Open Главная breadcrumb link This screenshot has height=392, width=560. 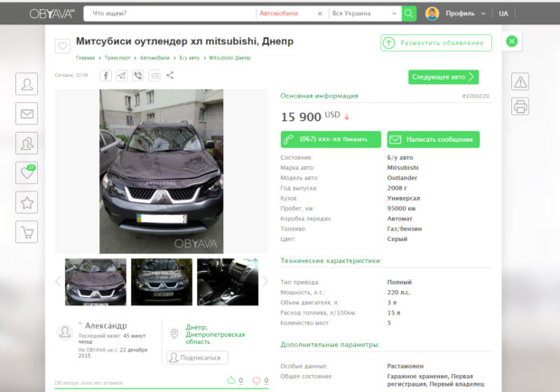click(86, 58)
